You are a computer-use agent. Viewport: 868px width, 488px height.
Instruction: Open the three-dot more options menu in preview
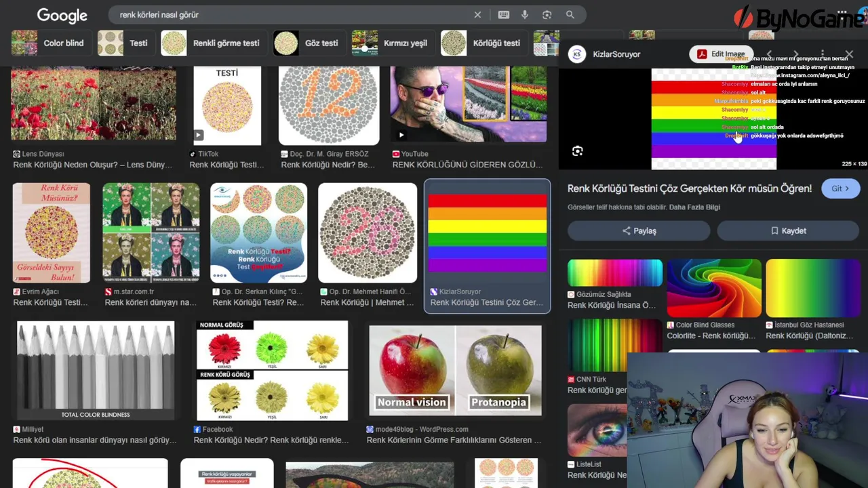point(823,54)
